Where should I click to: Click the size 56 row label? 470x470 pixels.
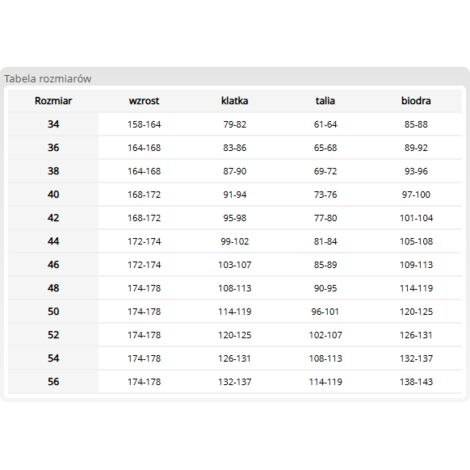tap(53, 382)
